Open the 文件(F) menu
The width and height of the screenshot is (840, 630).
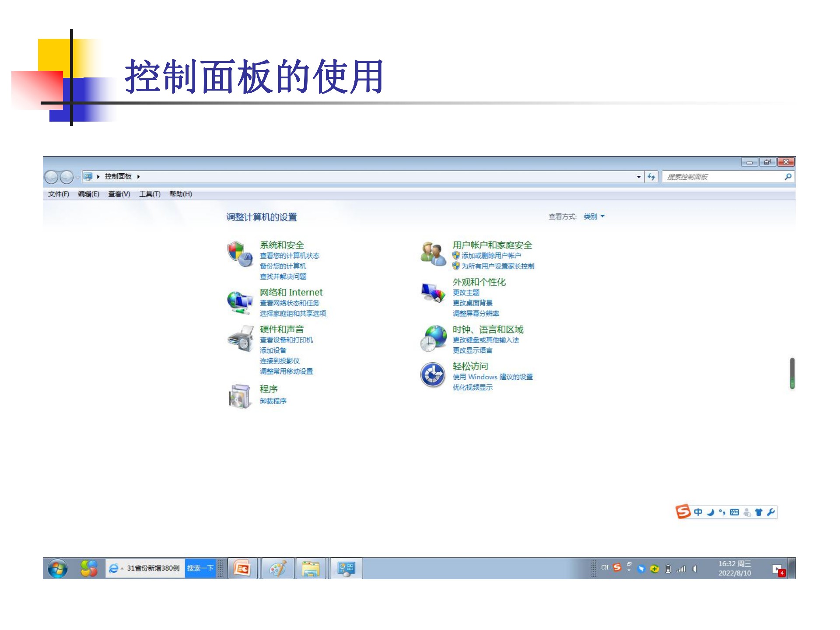58,194
